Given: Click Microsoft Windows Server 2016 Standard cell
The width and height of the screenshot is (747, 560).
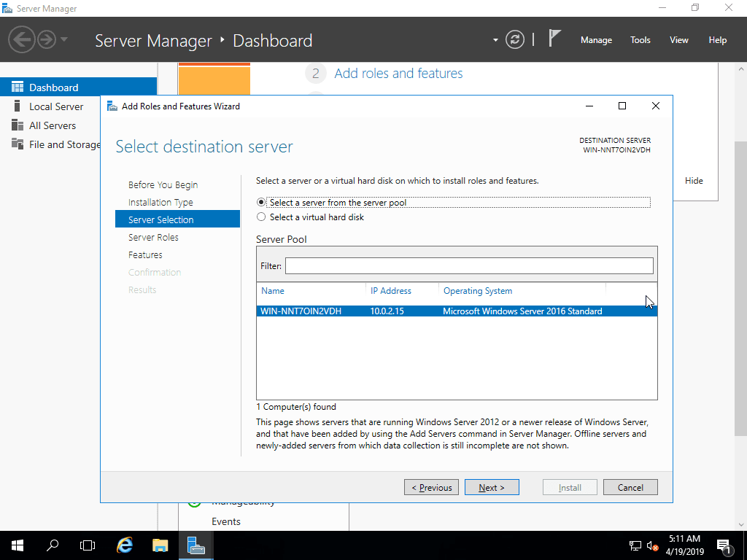Looking at the screenshot, I should point(522,311).
